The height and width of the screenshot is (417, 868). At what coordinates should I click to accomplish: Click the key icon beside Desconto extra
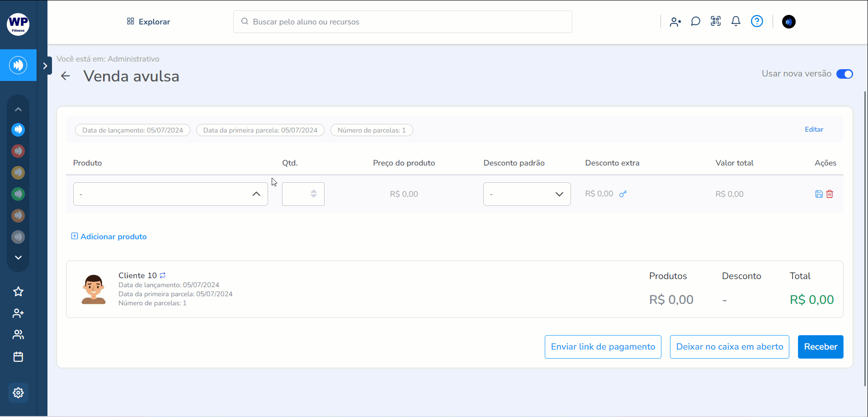coord(623,194)
